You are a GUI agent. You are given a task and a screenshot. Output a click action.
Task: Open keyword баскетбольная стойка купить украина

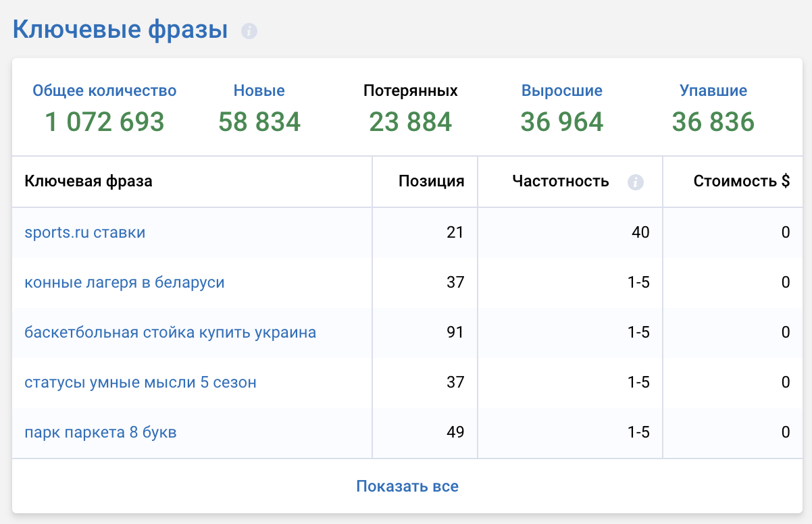(x=170, y=332)
